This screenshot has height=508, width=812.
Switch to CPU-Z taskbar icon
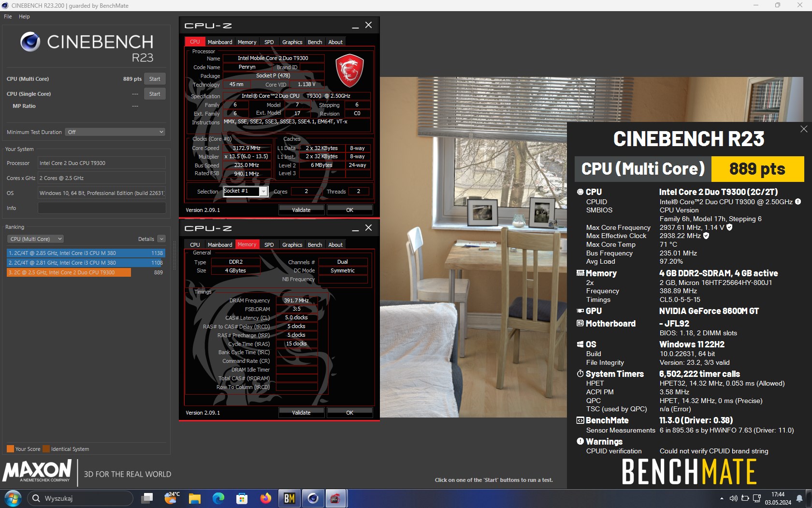[x=335, y=498]
